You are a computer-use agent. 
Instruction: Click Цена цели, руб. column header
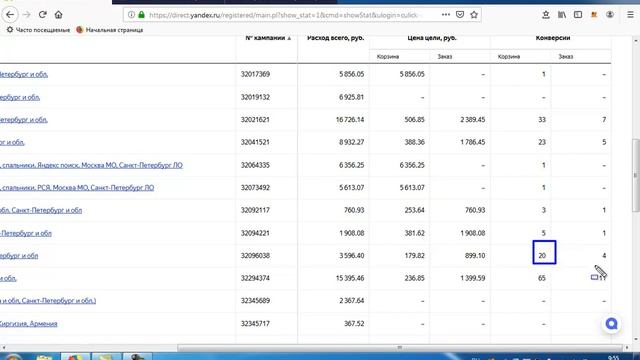tap(432, 38)
